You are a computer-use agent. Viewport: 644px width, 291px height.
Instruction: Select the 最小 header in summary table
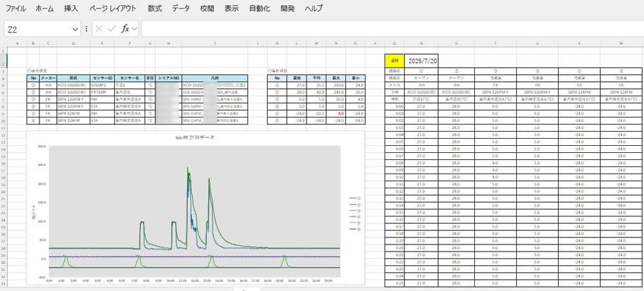coord(355,78)
